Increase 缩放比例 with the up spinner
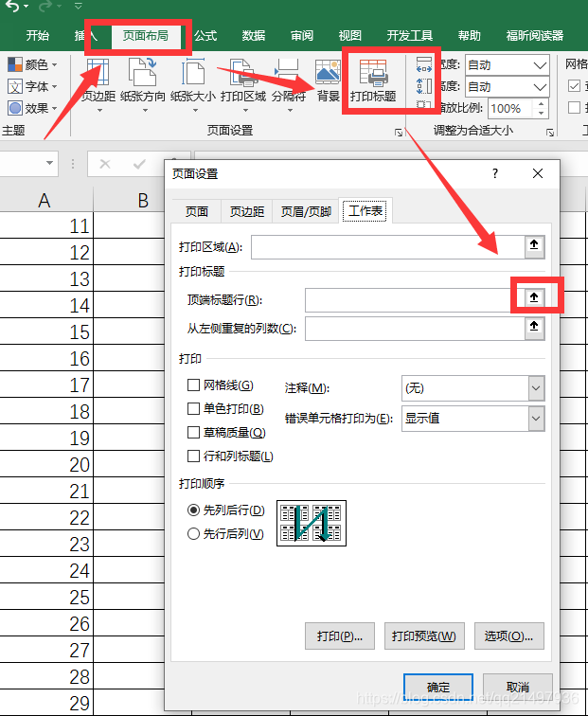The height and width of the screenshot is (716, 588). tap(541, 103)
